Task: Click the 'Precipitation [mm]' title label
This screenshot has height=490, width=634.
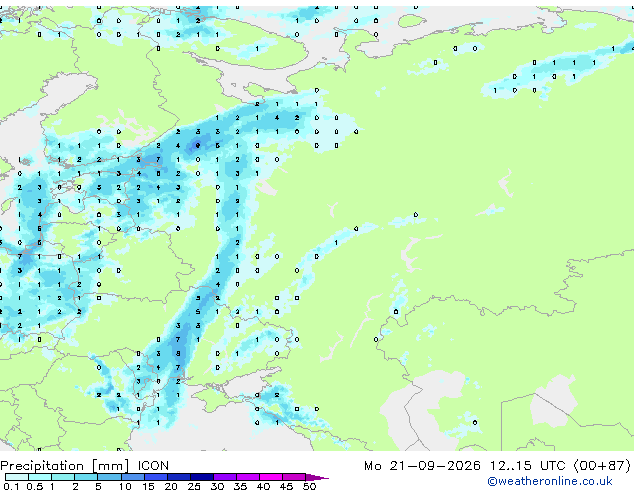Action: [x=65, y=466]
